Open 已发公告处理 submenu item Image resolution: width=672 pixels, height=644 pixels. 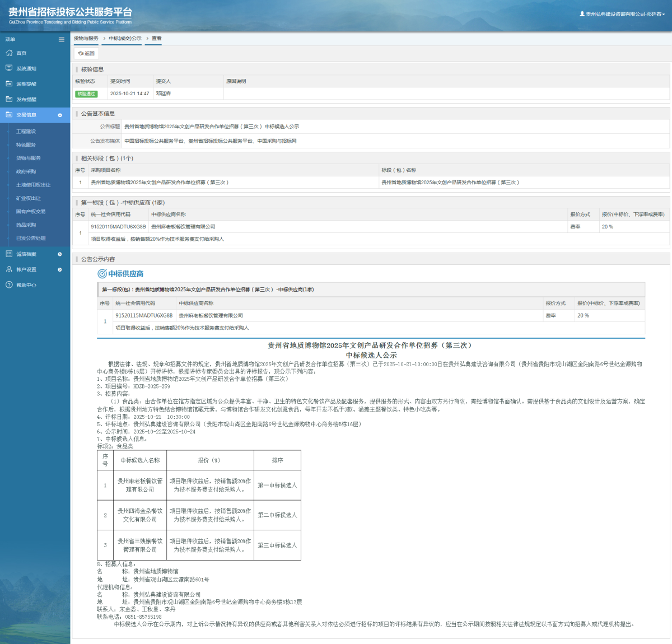[x=31, y=238]
